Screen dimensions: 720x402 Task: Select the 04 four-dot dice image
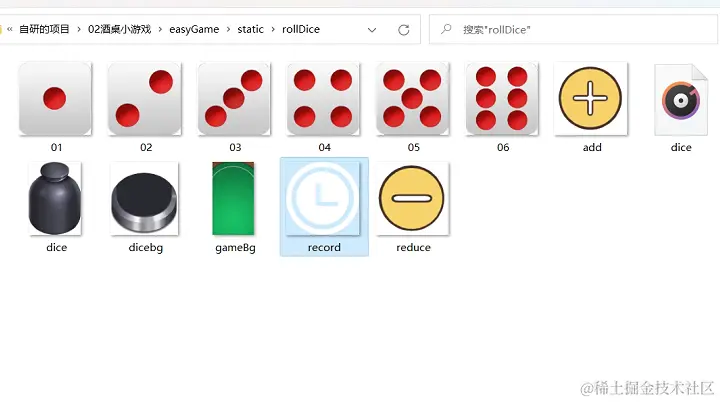pyautogui.click(x=323, y=99)
